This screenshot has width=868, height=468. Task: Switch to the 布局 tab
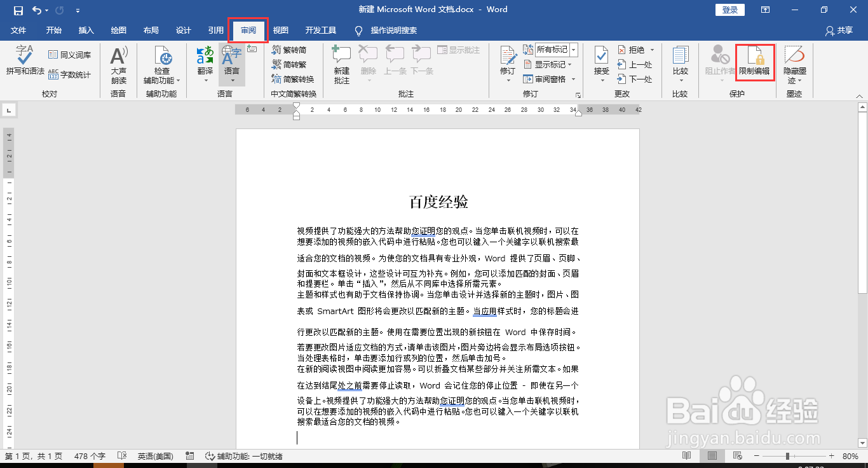click(151, 30)
